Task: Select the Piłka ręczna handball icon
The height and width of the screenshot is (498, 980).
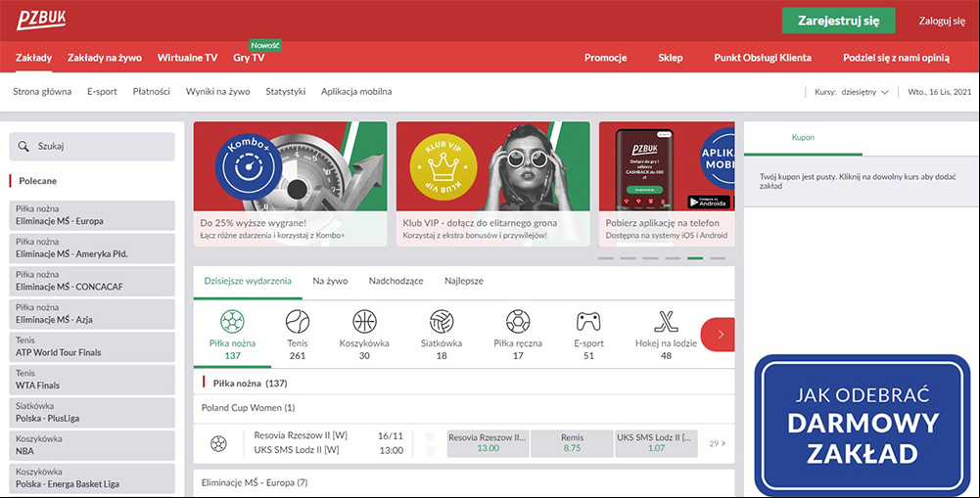Action: tap(518, 322)
